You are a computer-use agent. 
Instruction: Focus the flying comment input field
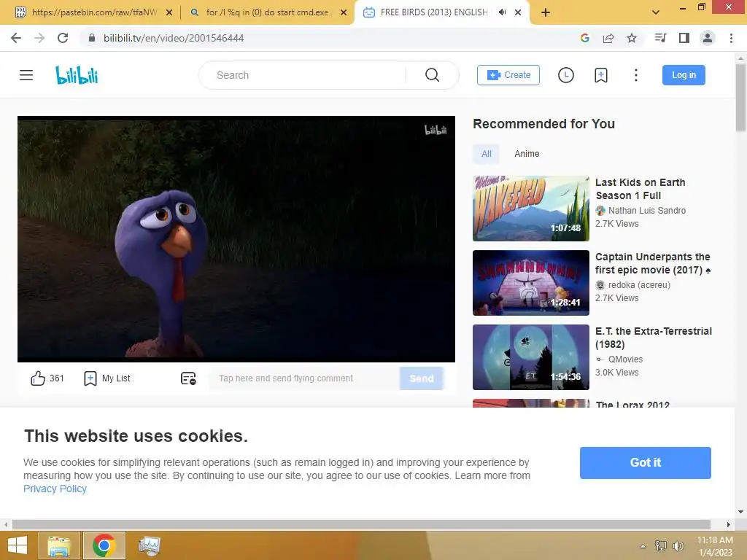pyautogui.click(x=305, y=378)
